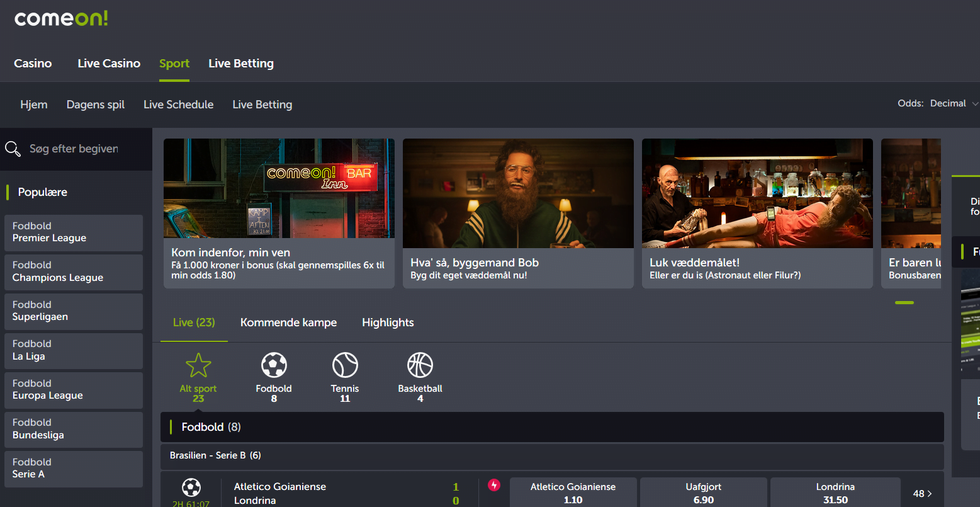
Task: Click the ComeOn! logo
Action: [x=61, y=18]
